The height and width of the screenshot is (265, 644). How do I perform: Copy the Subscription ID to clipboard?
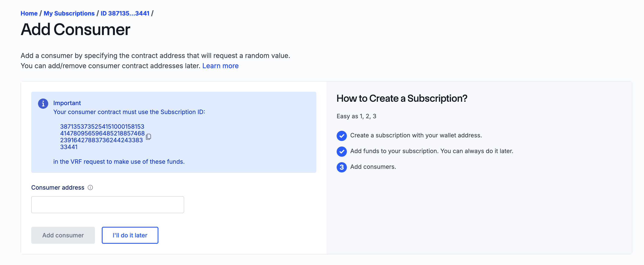click(x=148, y=137)
